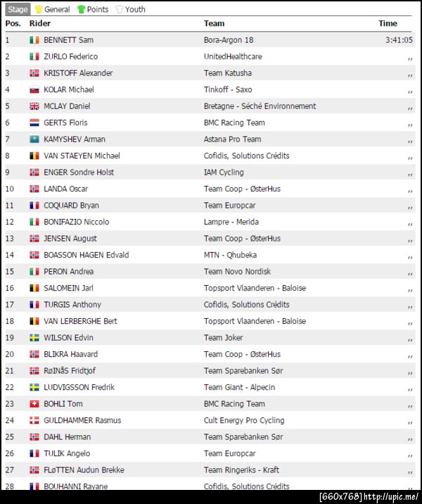Click the Slovak flag beside KOLAR Michael
This screenshot has width=422, height=504.
click(34, 90)
